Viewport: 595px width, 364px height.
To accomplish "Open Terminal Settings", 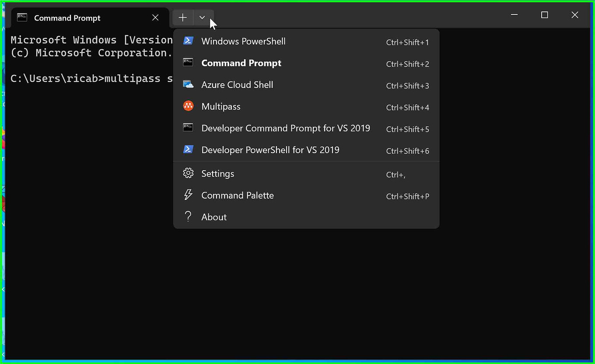I will pos(217,173).
